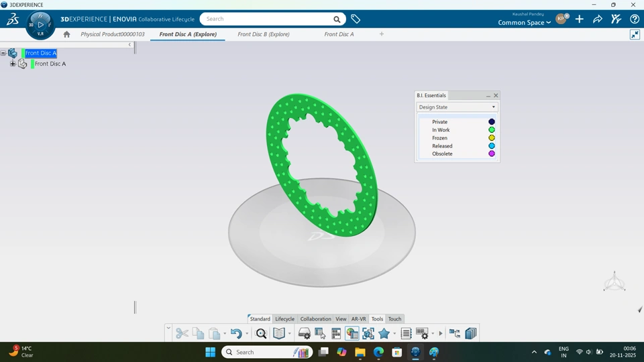Click the drive with gear icon
Viewport: 644px width, 362px height.
(x=305, y=333)
